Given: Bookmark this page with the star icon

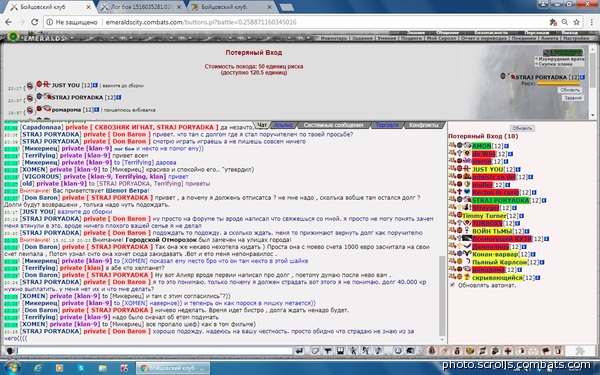Looking at the screenshot, I should (x=576, y=22).
